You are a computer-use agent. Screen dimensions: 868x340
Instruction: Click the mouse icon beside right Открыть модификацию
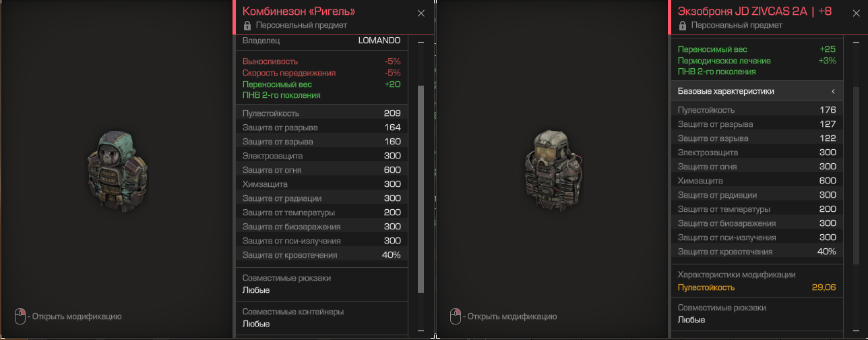(x=456, y=316)
